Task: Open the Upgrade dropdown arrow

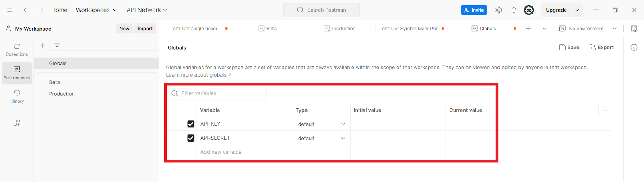Action: tap(577, 10)
